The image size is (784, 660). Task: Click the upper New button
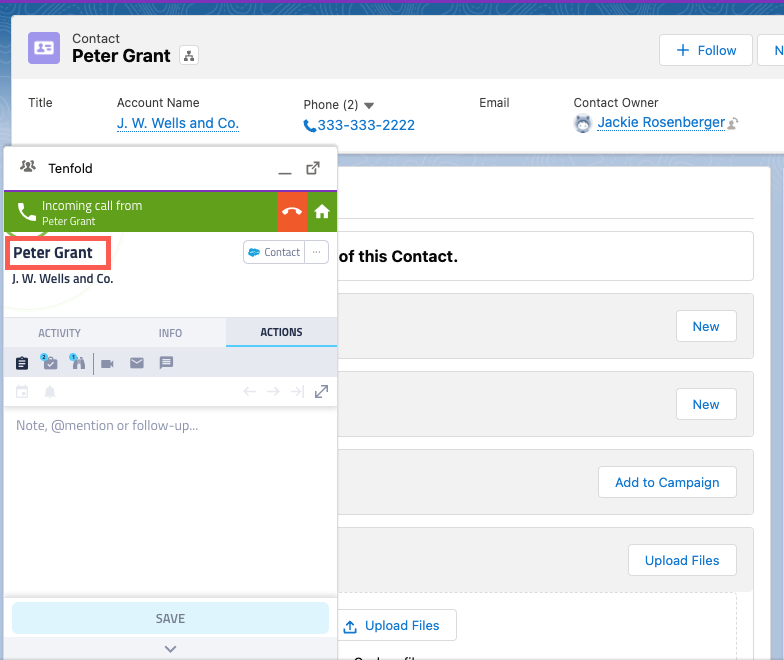pos(706,326)
